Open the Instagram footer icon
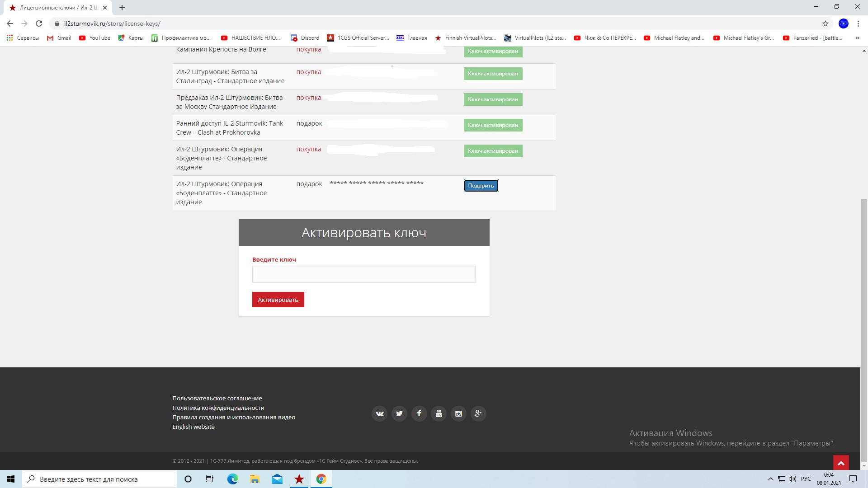The image size is (868, 488). click(x=458, y=413)
